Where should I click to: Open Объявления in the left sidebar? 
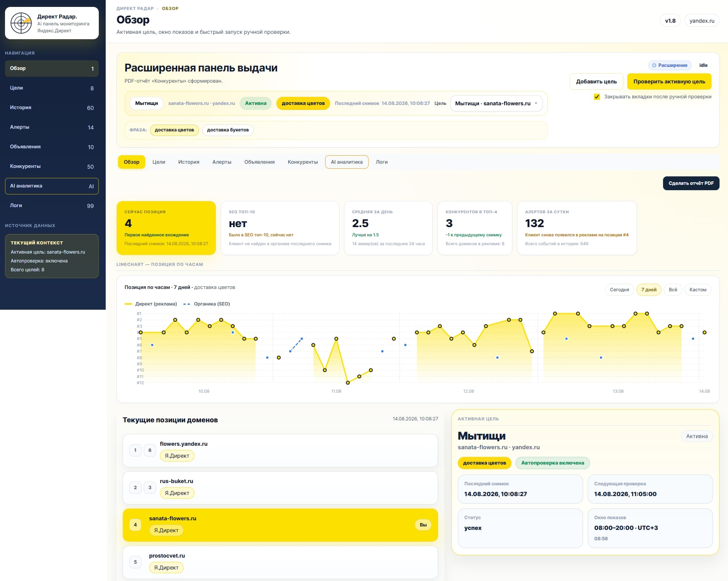pyautogui.click(x=52, y=147)
